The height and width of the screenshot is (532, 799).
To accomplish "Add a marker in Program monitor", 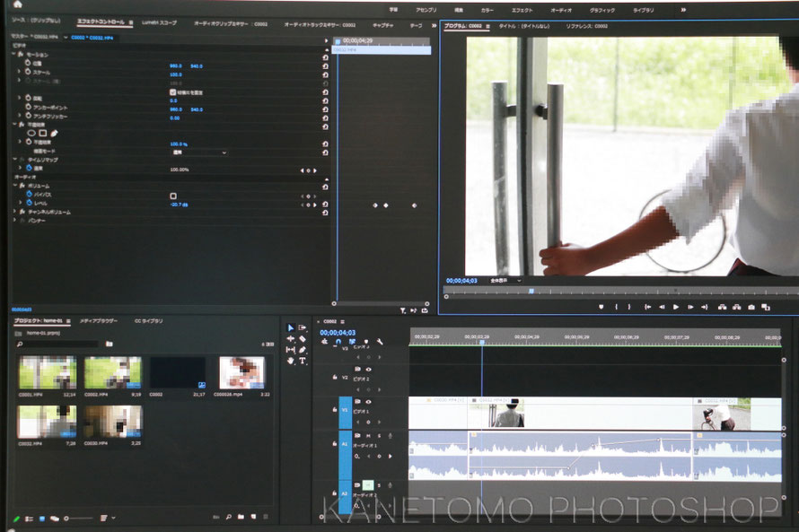I will tap(601, 307).
